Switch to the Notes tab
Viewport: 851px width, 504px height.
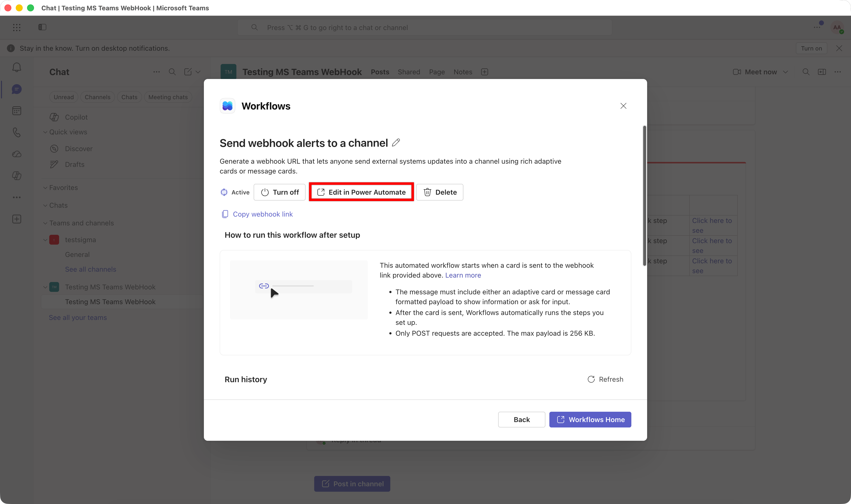[x=463, y=72]
